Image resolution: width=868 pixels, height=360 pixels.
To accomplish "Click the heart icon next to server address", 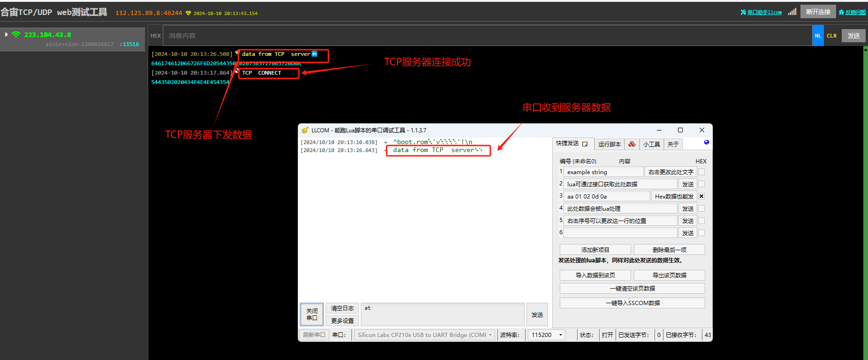I will coord(188,13).
